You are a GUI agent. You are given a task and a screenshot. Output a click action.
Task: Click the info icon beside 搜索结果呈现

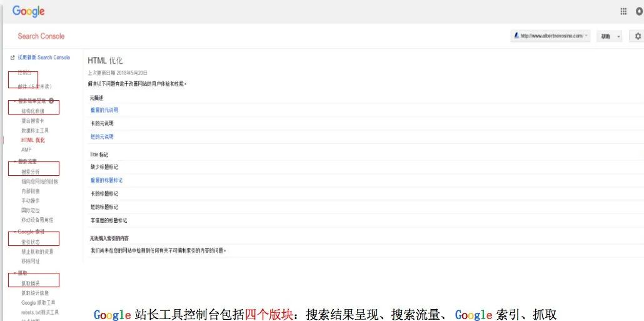pos(51,100)
